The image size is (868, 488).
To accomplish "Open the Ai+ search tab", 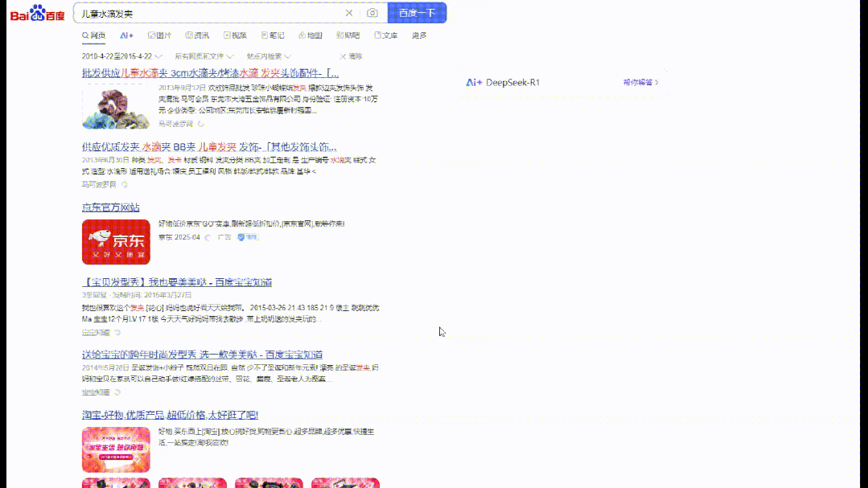I will pyautogui.click(x=126, y=35).
